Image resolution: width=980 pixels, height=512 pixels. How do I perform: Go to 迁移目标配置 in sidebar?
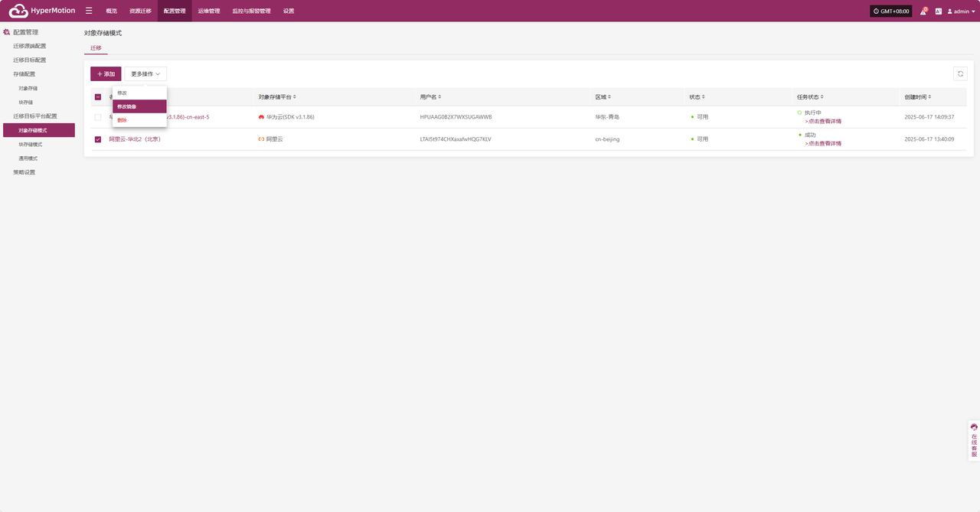click(x=30, y=60)
